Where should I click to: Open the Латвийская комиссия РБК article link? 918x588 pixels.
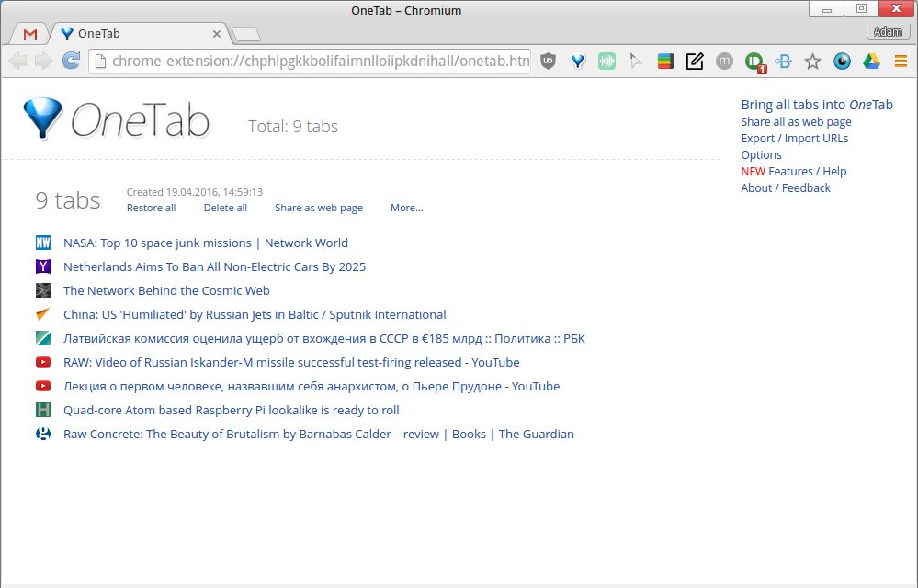pos(323,339)
